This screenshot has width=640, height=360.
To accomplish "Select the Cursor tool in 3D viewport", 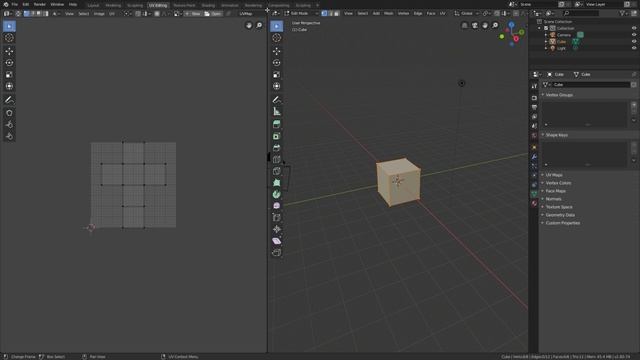I will (276, 38).
